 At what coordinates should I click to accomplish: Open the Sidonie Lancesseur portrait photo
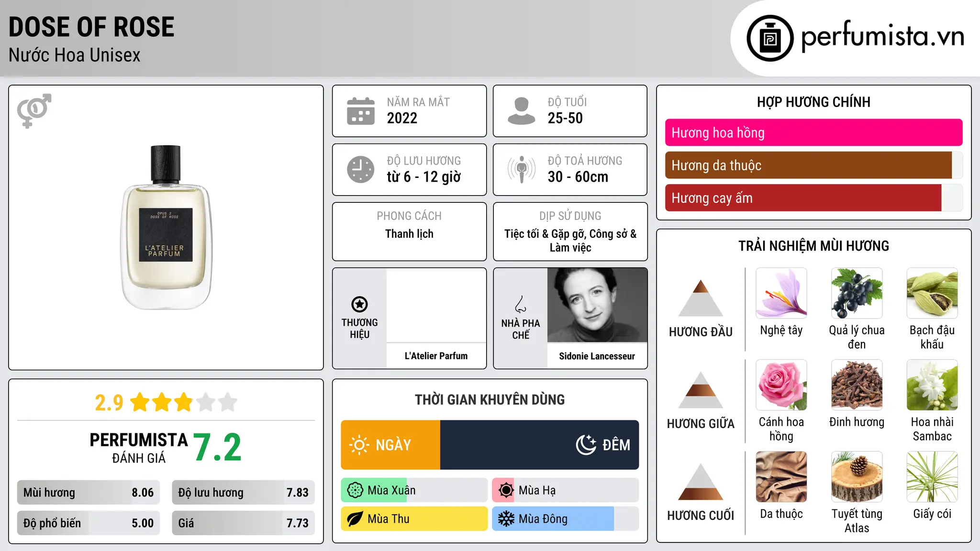tap(597, 305)
